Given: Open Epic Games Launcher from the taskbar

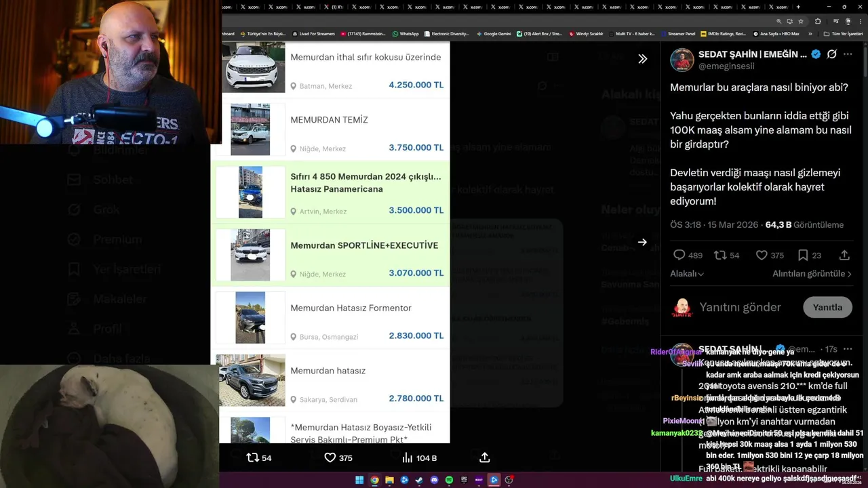Looking at the screenshot, I should [464, 480].
